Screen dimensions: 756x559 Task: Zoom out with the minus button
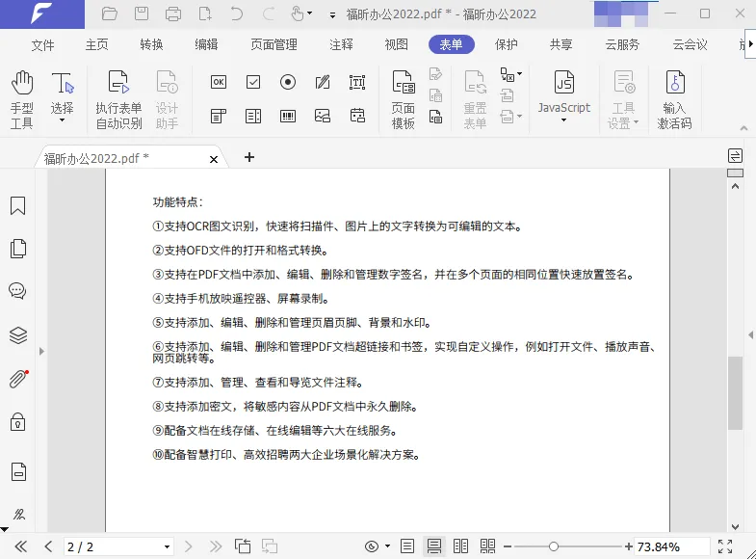pos(508,546)
